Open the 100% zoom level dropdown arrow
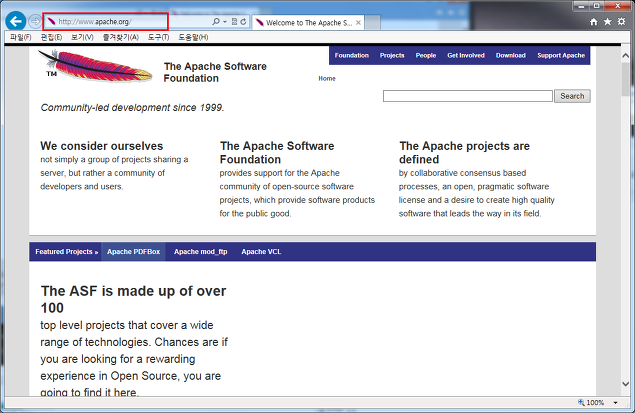 click(616, 402)
